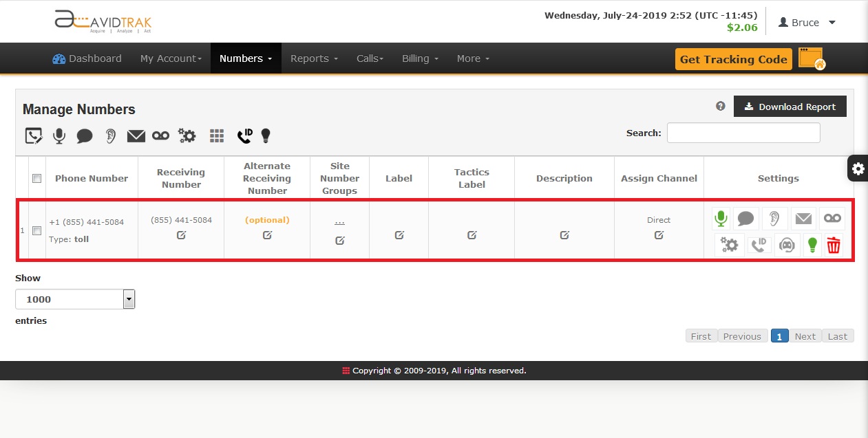Screen dimensions: 868x438
Task: Click the envelope icon in Manage Numbers toolbar
Action: 136,136
